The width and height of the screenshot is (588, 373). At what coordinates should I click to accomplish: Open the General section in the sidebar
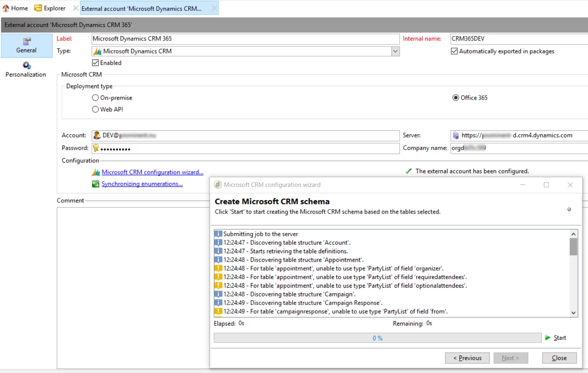(26, 45)
